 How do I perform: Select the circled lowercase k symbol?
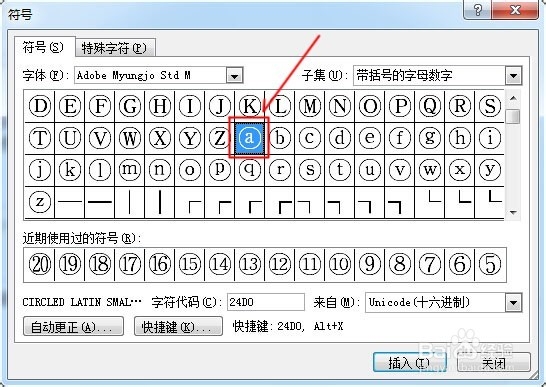click(x=70, y=170)
